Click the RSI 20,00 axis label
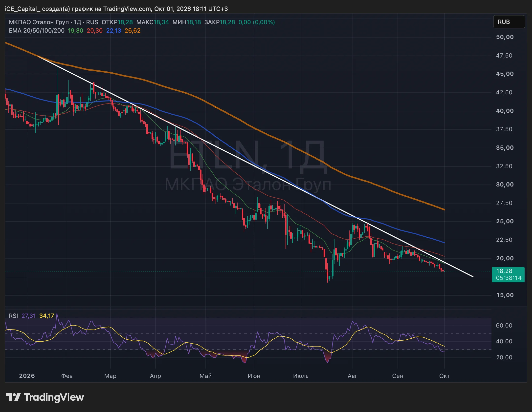This screenshot has height=412, width=532. click(504, 357)
